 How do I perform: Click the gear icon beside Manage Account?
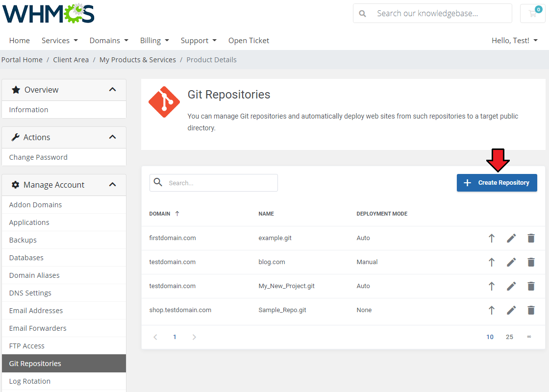[15, 185]
